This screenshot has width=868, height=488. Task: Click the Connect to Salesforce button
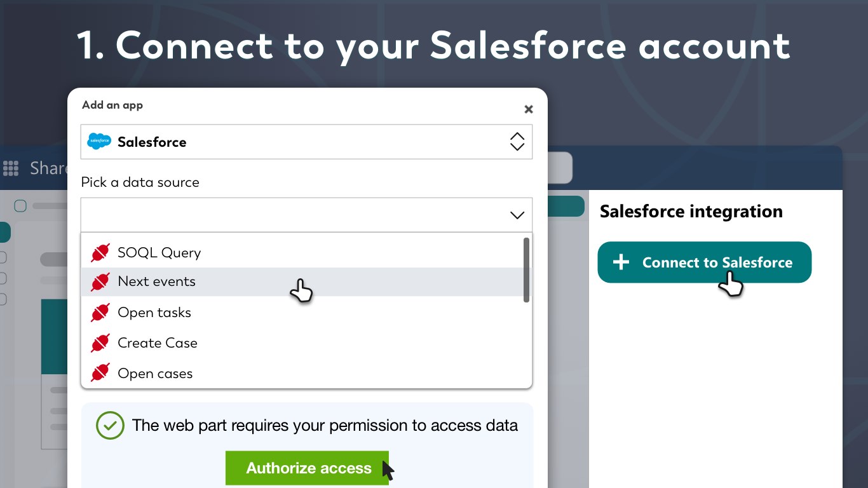click(x=704, y=262)
